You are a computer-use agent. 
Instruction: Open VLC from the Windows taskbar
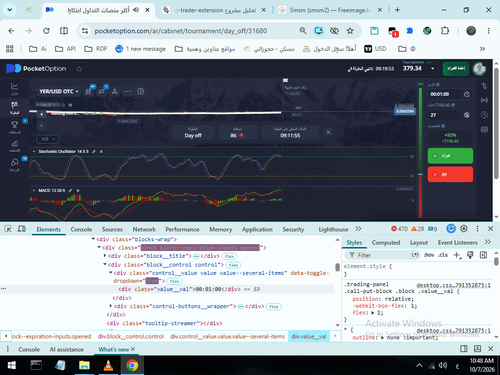click(x=108, y=365)
